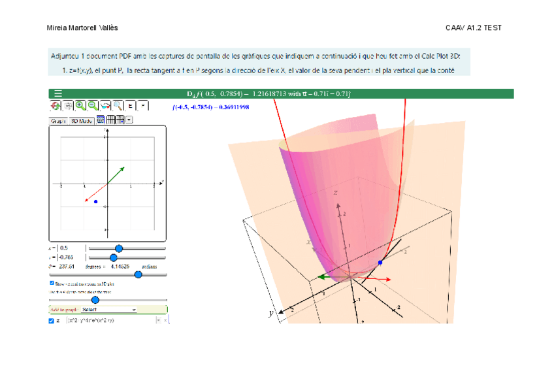The image size is (554, 392).
Task: Click the blue table grid icon
Action: point(101,120)
